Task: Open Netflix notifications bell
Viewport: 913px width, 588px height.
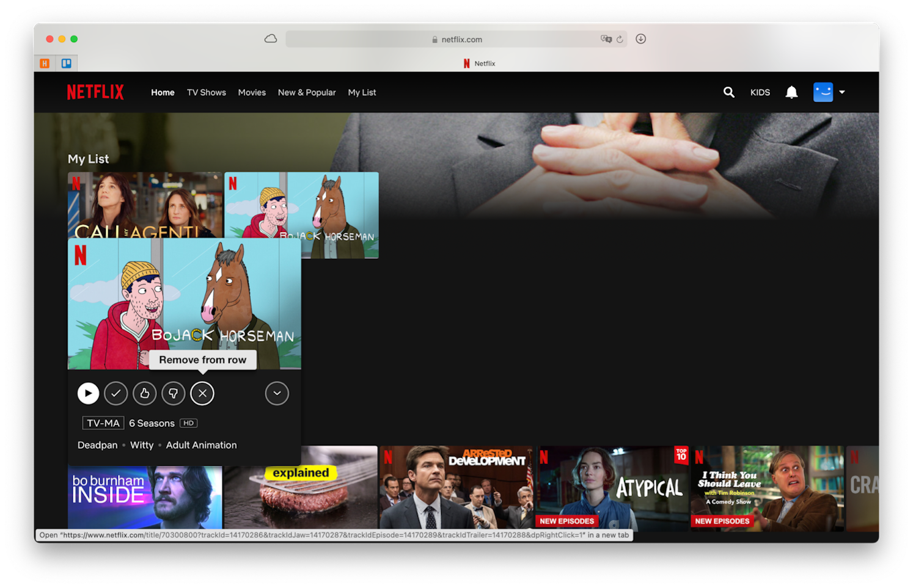Action: click(791, 92)
